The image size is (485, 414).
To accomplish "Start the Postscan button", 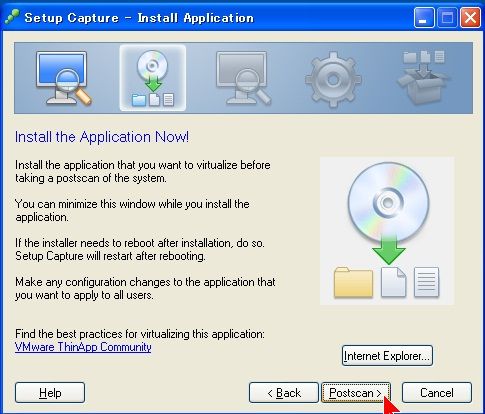I will [x=356, y=393].
